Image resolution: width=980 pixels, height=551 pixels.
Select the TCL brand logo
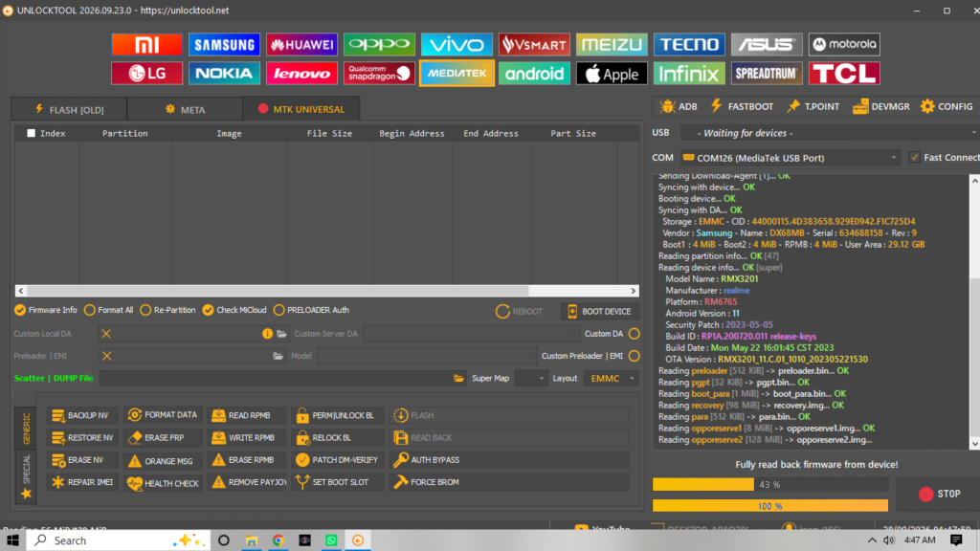coord(844,73)
